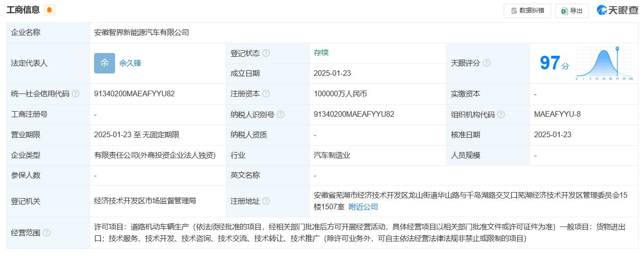The height and width of the screenshot is (260, 644).
Task: Click help icon next to 注册地址
Action: pyautogui.click(x=266, y=201)
